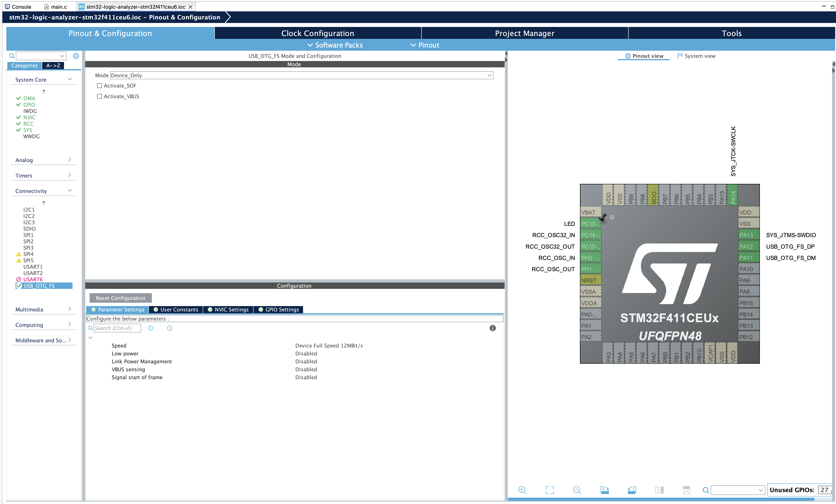Click the horizontal scrollbar below pinout
The width and height of the screenshot is (836, 504).
(661, 499)
